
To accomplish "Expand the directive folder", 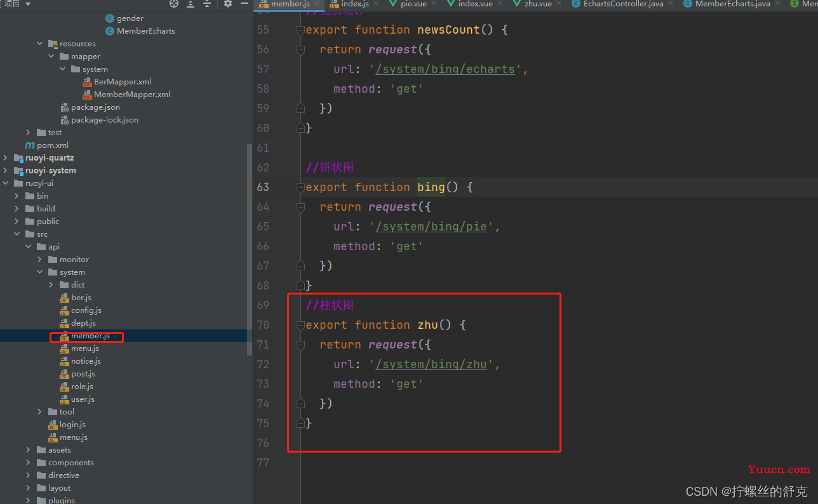I will pos(29,475).
